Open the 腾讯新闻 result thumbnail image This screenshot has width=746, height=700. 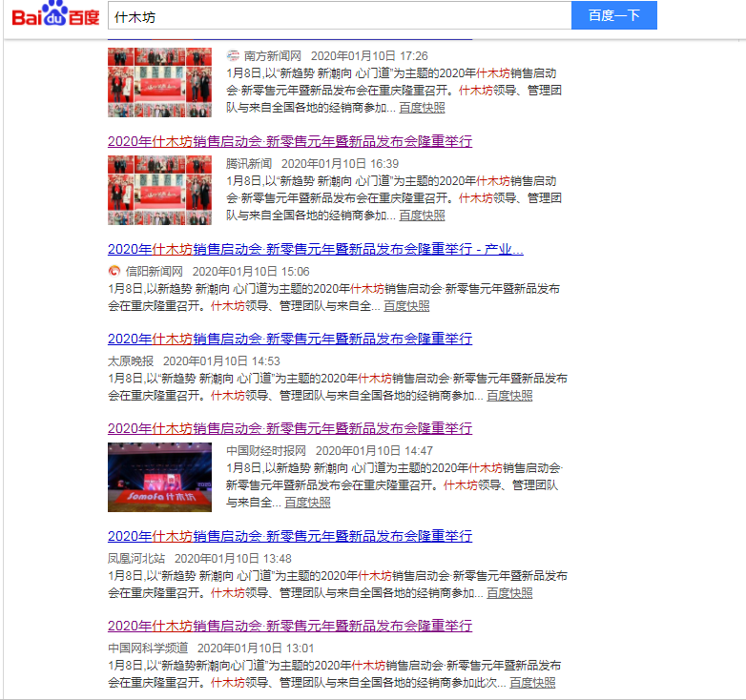click(x=159, y=190)
